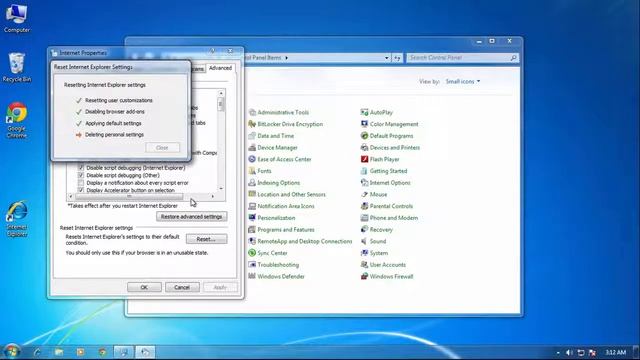Open Default Programs
640x360 pixels.
[x=387, y=136]
